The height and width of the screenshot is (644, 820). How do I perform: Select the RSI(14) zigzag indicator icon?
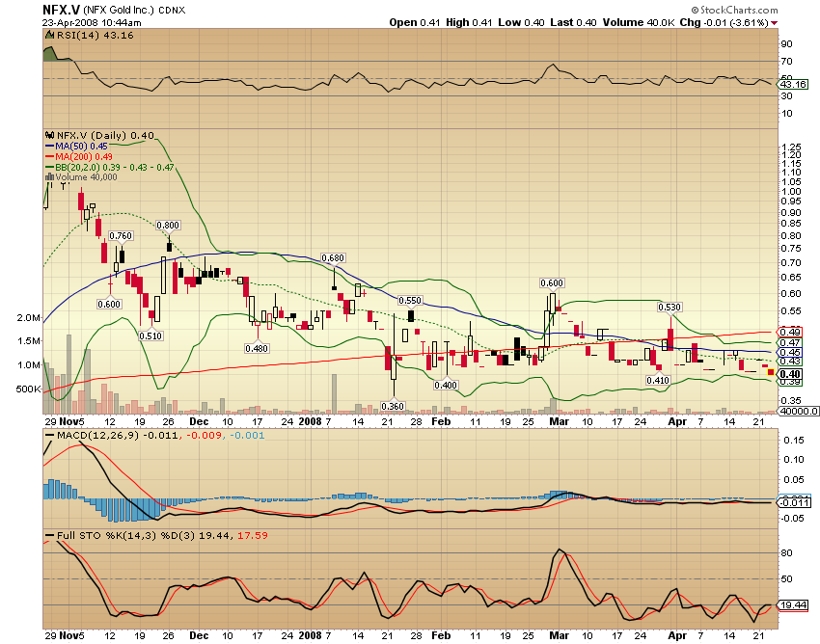click(50, 33)
